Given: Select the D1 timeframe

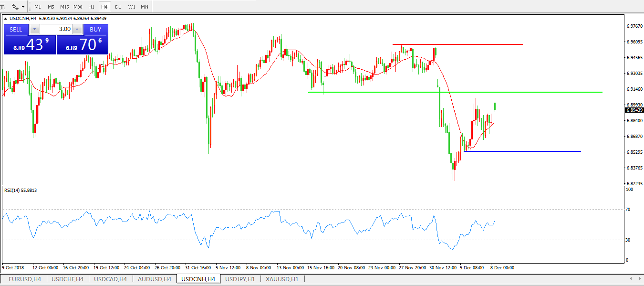Looking at the screenshot, I should tap(118, 7).
